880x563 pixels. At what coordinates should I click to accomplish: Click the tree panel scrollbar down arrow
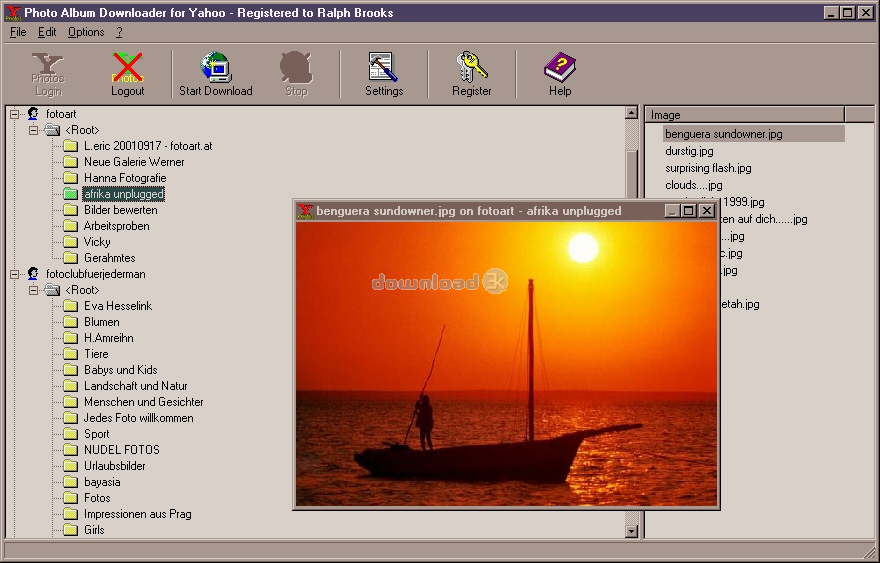[x=631, y=531]
